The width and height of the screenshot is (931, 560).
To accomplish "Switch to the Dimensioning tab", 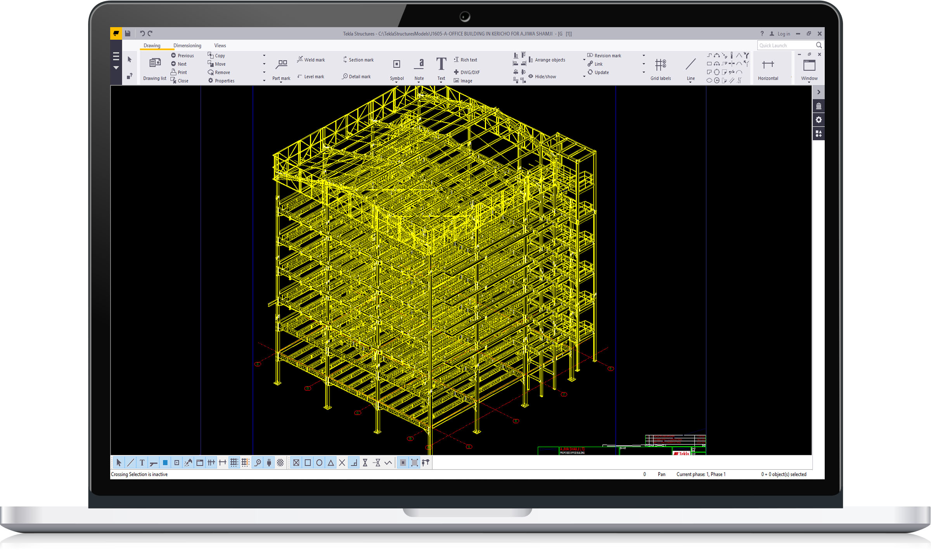I will click(187, 45).
